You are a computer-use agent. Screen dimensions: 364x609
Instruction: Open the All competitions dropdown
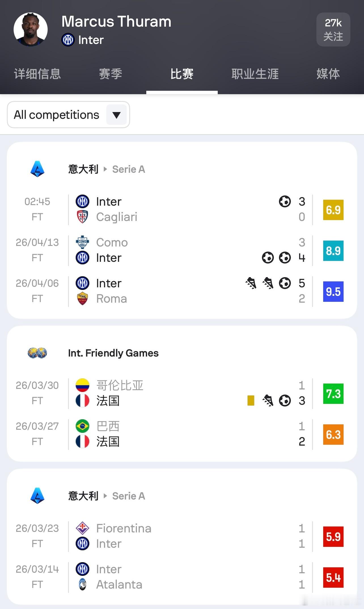tap(57, 115)
